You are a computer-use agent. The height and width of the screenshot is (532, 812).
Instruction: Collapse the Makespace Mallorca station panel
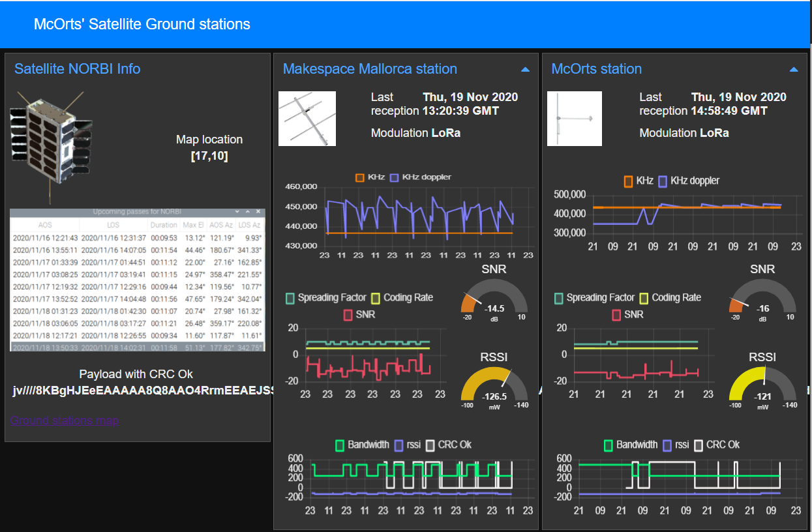[x=526, y=68]
